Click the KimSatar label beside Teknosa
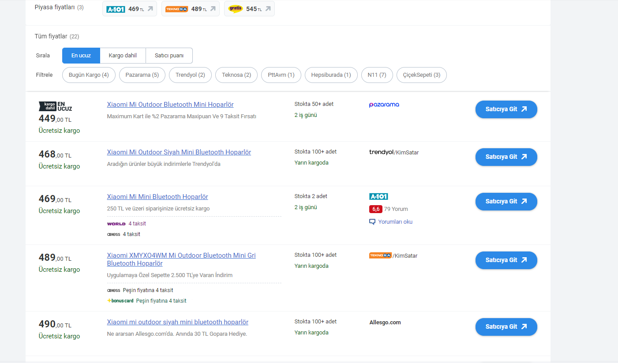 [406, 256]
